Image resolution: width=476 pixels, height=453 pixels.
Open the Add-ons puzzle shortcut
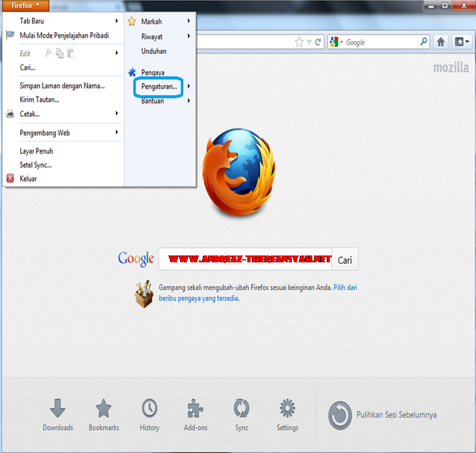195,408
